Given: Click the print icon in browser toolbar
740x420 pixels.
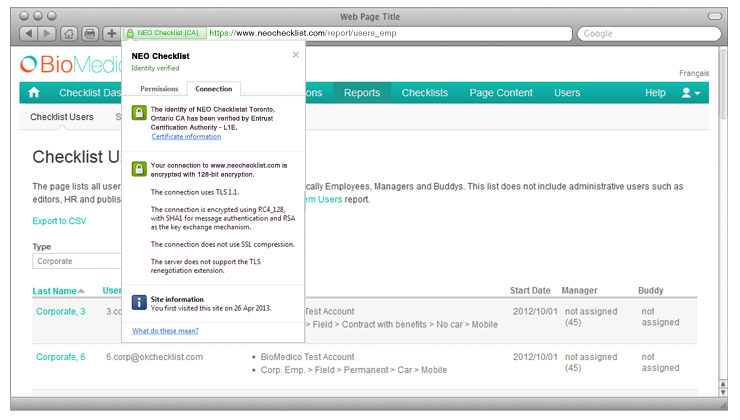Looking at the screenshot, I should (x=90, y=34).
